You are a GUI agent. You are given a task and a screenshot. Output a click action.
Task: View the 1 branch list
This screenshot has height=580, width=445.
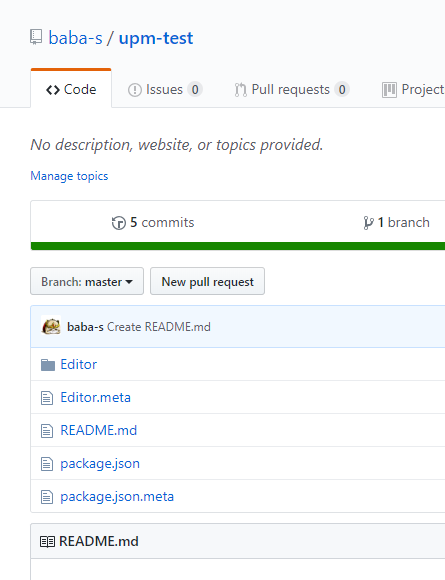coord(397,223)
